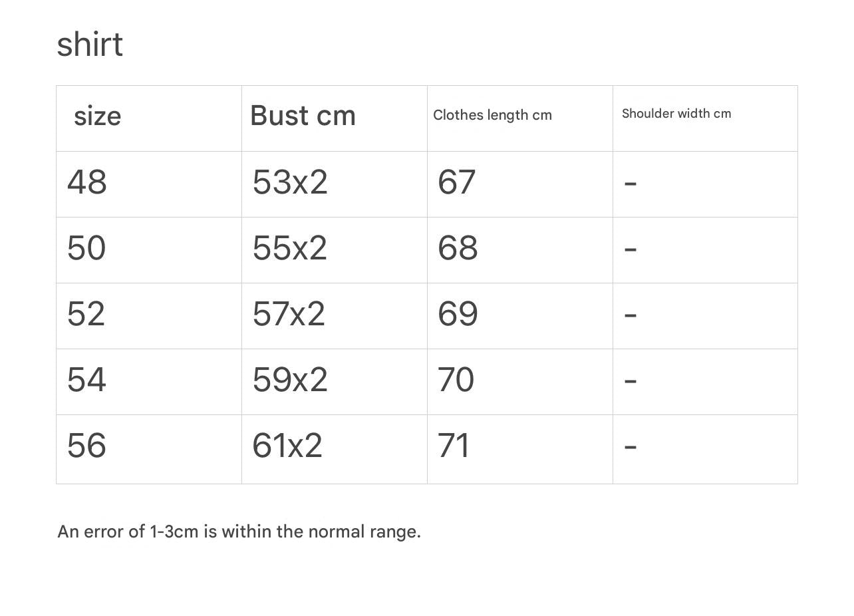Click the size 56 cell

pyautogui.click(x=86, y=446)
